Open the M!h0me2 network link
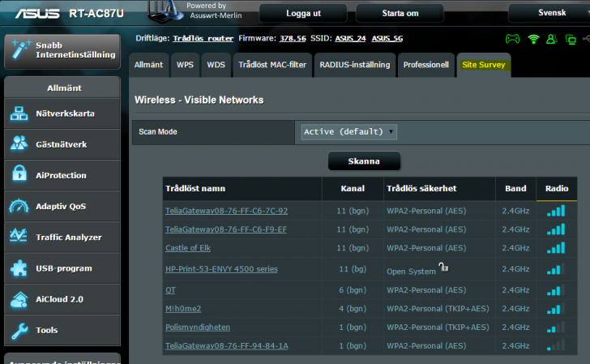Viewport: 590px width, 364px height. pyautogui.click(x=183, y=309)
